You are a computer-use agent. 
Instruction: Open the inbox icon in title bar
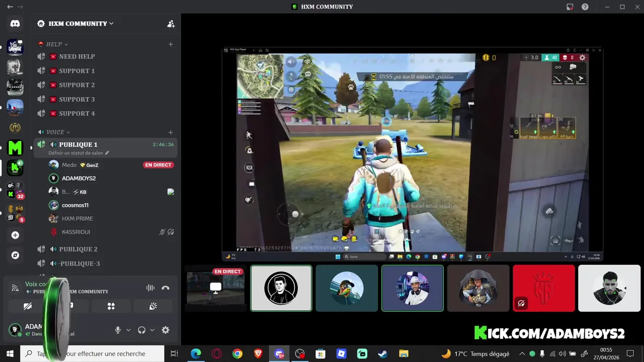[x=570, y=7]
